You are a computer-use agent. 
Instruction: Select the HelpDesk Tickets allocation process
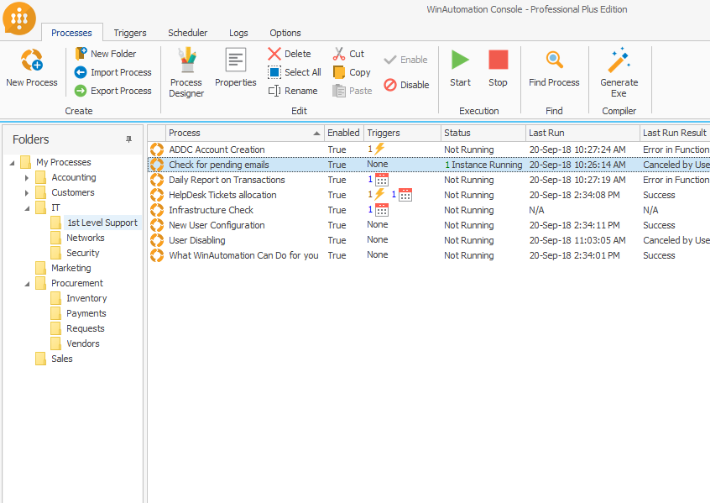(222, 195)
